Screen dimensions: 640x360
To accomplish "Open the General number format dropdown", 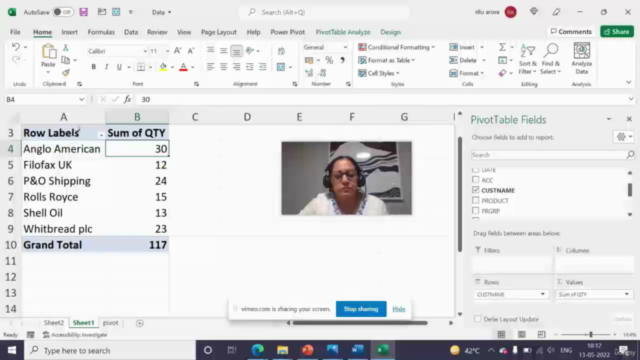I will [345, 47].
